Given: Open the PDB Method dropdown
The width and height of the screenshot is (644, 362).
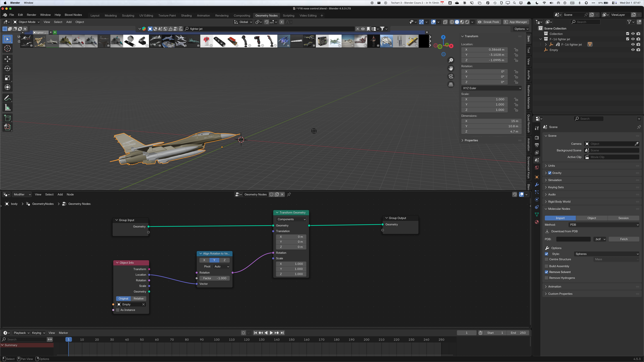Looking at the screenshot, I should (x=604, y=225).
